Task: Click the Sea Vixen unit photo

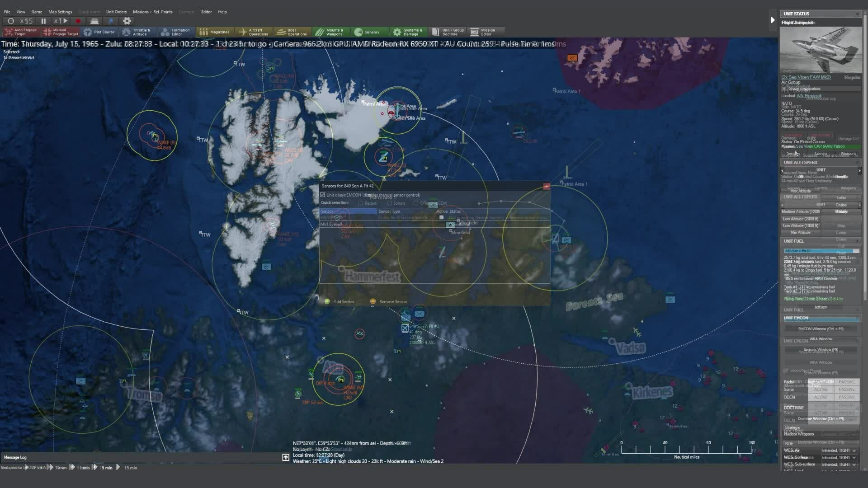Action: click(821, 49)
